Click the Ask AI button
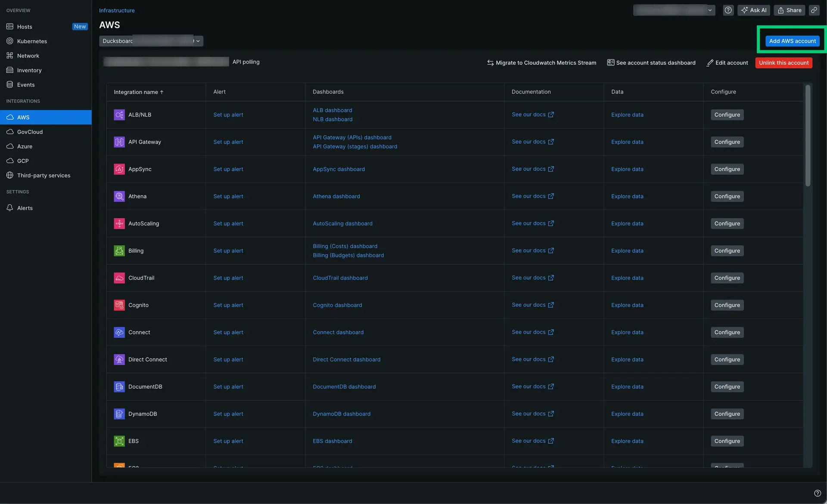827x504 pixels. [x=754, y=10]
